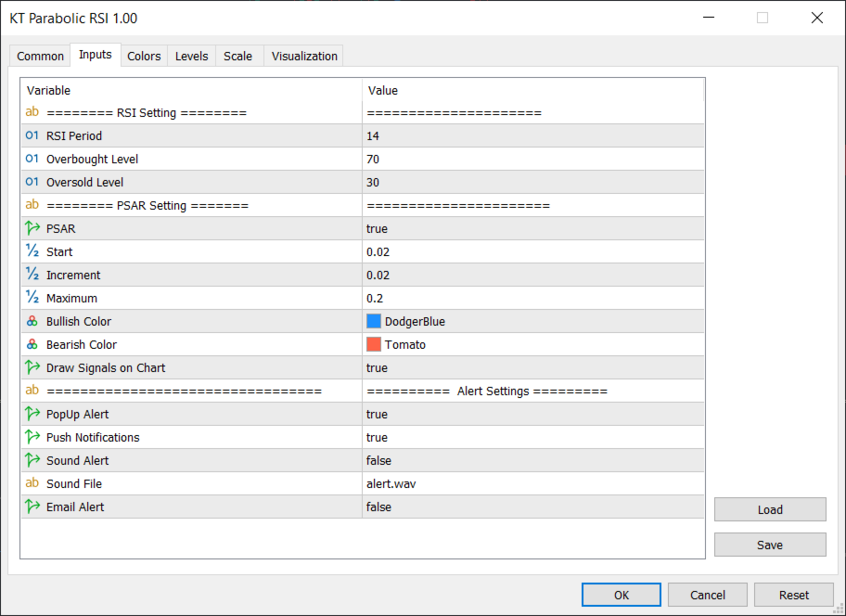Switch to the Visualization tab
846x616 pixels.
tap(304, 56)
